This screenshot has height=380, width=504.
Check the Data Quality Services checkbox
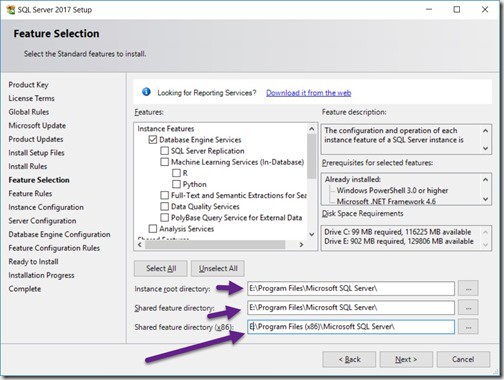[164, 206]
